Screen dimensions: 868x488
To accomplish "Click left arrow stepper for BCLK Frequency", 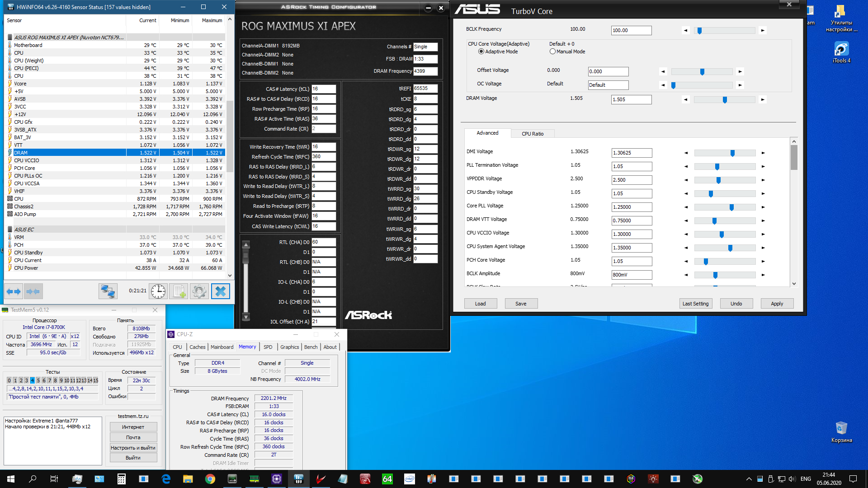I will pos(686,30).
